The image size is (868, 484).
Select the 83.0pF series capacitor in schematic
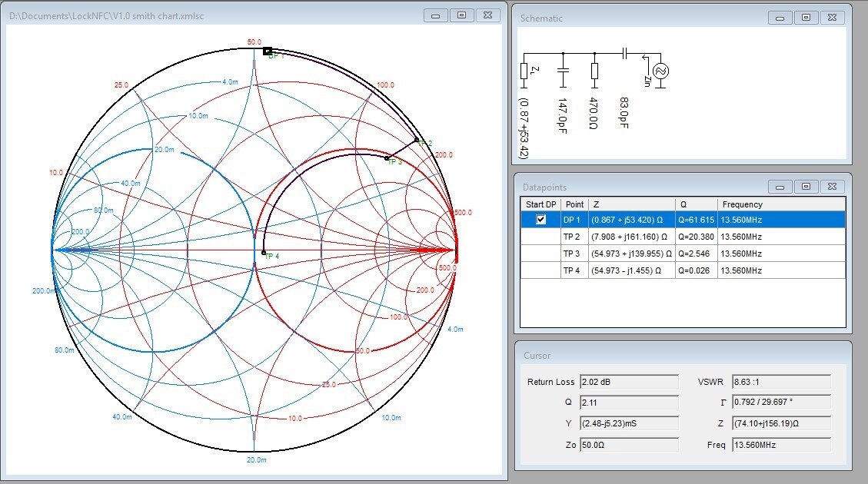(624, 53)
